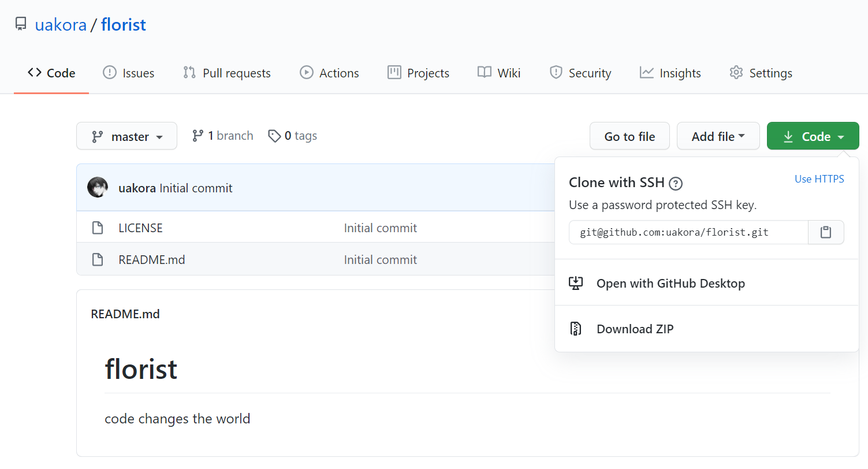868x469 pixels.
Task: Open the florist repository link
Action: coord(124,24)
